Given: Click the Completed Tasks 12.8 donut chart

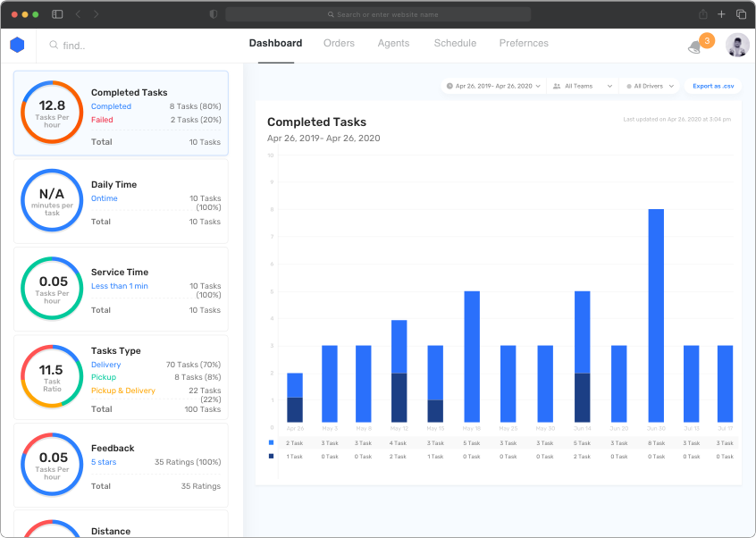Looking at the screenshot, I should (x=52, y=113).
